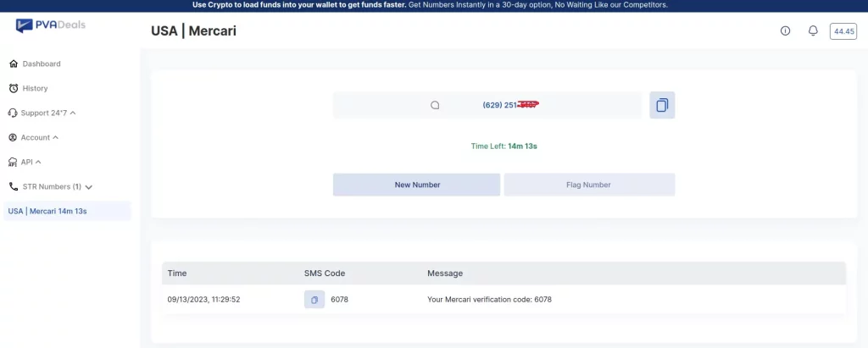Click the Dashboard home icon
Image resolution: width=868 pixels, height=348 pixels.
coord(14,64)
